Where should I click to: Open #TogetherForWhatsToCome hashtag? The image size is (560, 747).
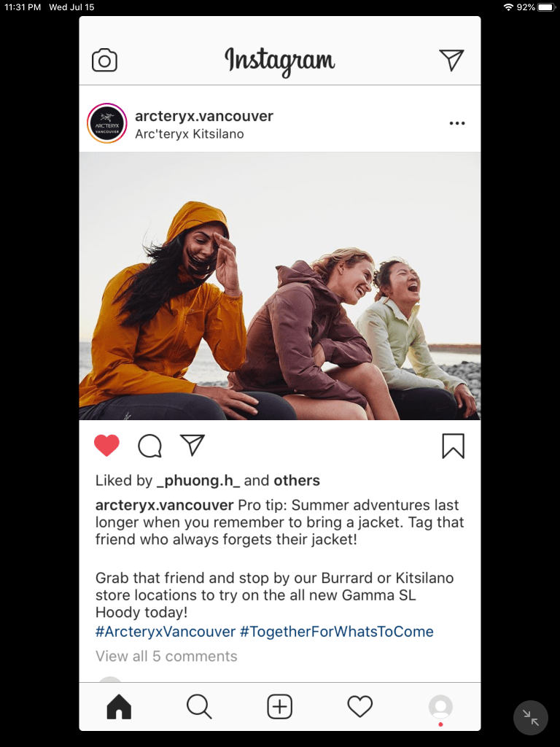337,632
